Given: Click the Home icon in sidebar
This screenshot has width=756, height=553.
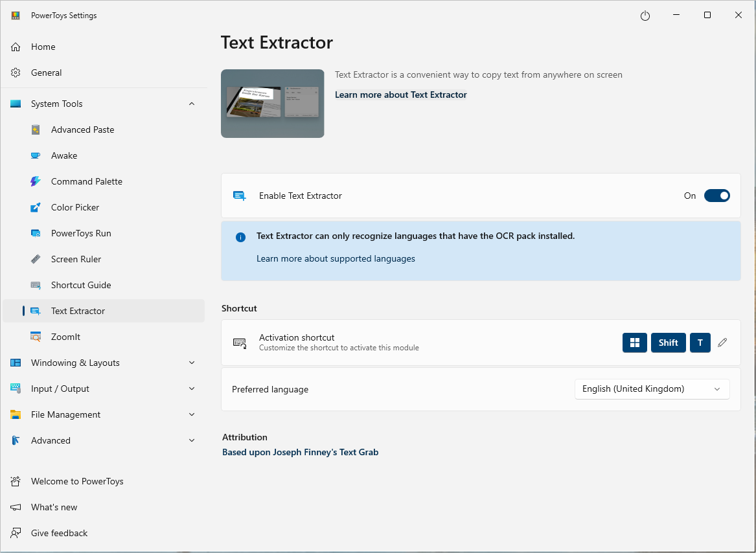Looking at the screenshot, I should click(16, 47).
